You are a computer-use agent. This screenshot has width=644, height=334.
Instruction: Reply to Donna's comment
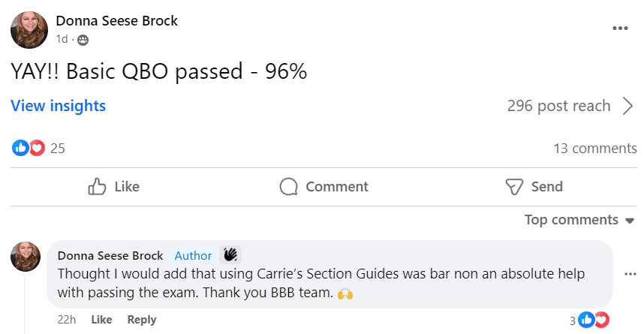tap(142, 320)
